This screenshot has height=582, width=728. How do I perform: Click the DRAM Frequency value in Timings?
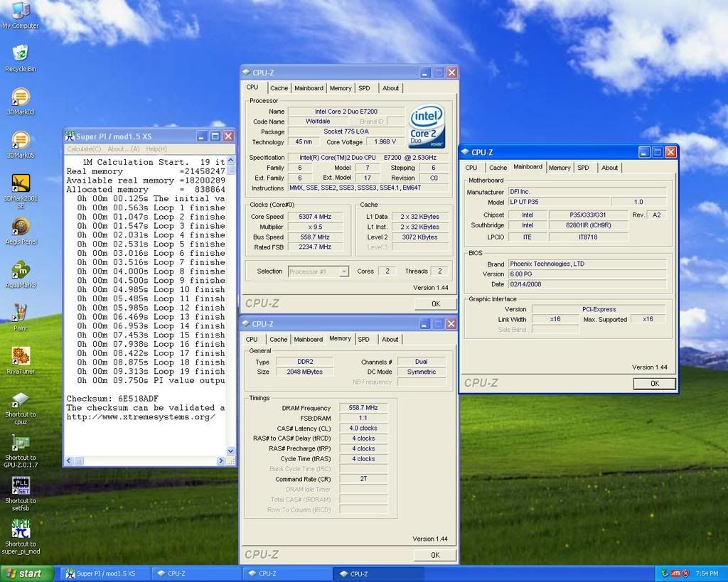363,408
